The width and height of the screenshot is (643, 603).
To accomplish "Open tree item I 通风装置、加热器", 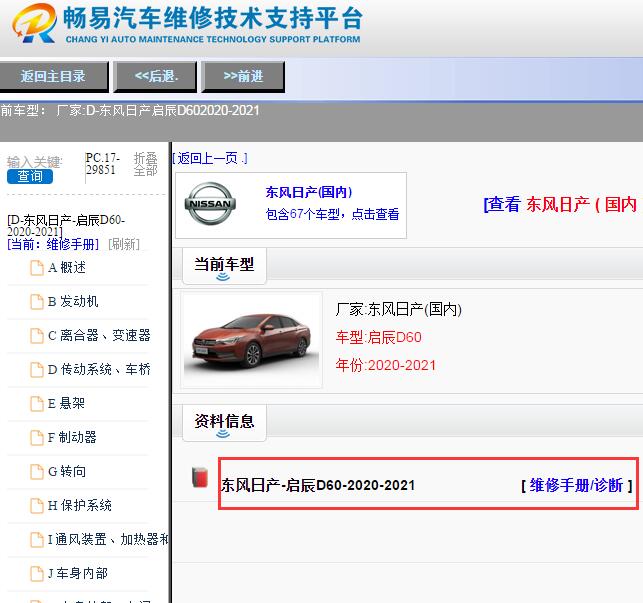I will (108, 540).
